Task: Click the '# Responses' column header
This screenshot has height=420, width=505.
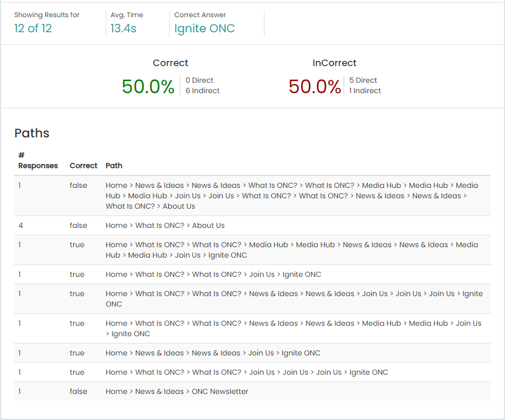Action: pyautogui.click(x=38, y=160)
